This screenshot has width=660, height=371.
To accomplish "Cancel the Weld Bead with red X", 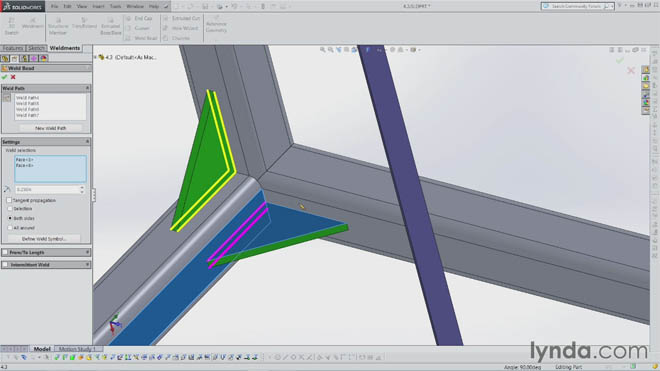I will (x=13, y=77).
